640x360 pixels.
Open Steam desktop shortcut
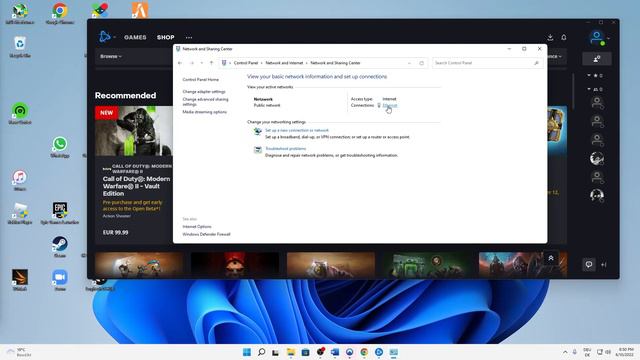click(x=60, y=247)
